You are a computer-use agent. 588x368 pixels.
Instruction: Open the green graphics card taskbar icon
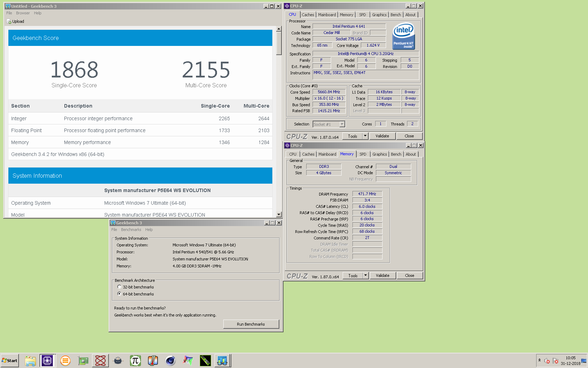83,361
